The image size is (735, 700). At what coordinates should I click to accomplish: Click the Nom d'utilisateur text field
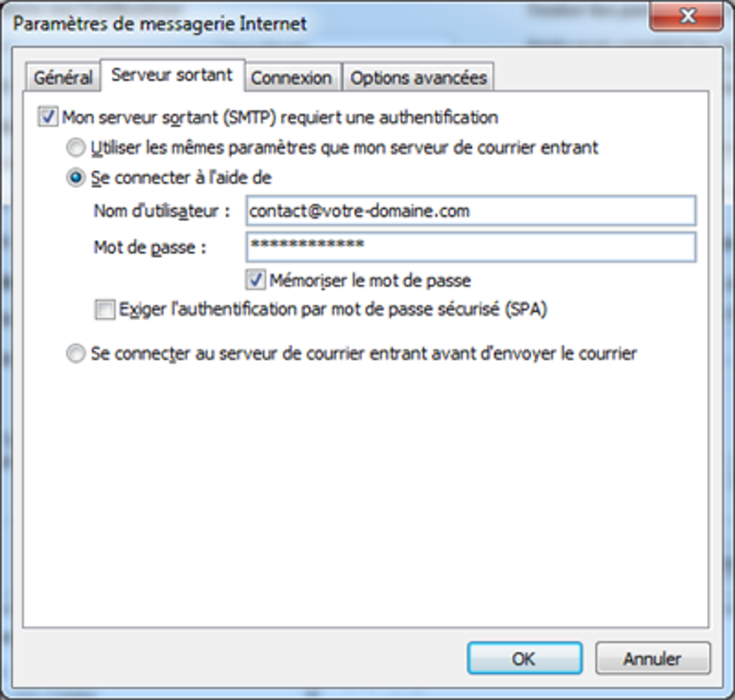coord(470,211)
